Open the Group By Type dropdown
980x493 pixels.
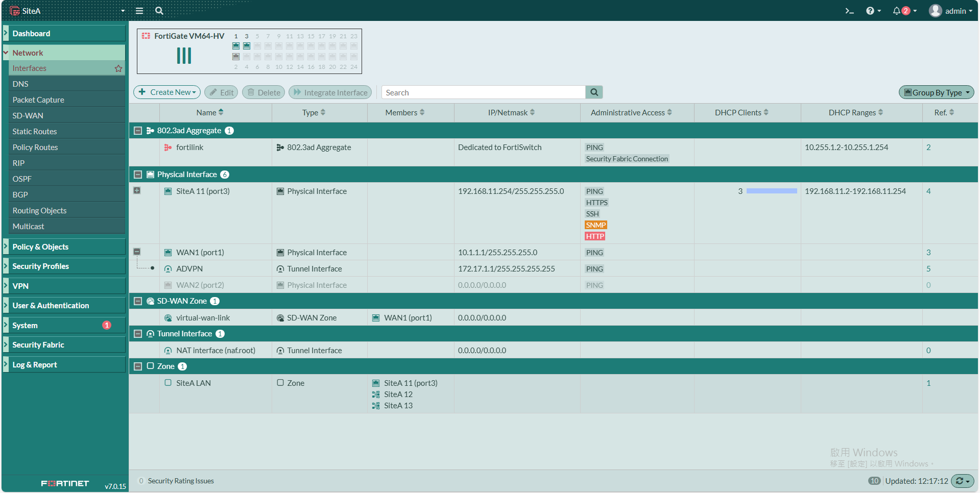coord(936,92)
